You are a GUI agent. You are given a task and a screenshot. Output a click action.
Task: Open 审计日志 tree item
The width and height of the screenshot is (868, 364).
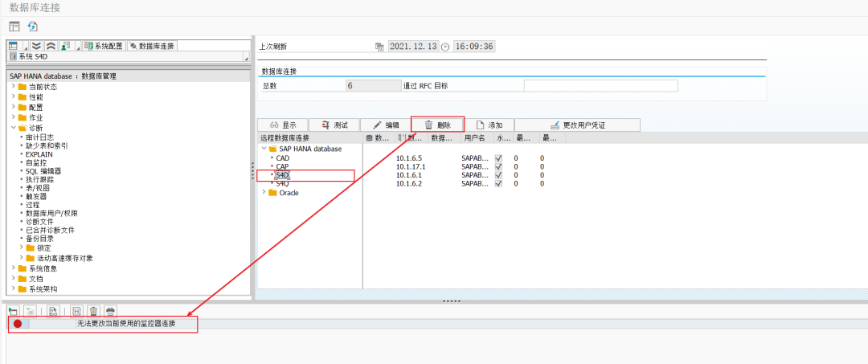39,137
